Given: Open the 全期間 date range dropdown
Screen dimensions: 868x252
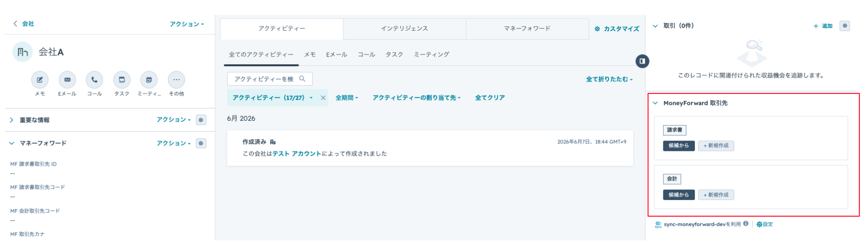Looking at the screenshot, I should pyautogui.click(x=347, y=98).
